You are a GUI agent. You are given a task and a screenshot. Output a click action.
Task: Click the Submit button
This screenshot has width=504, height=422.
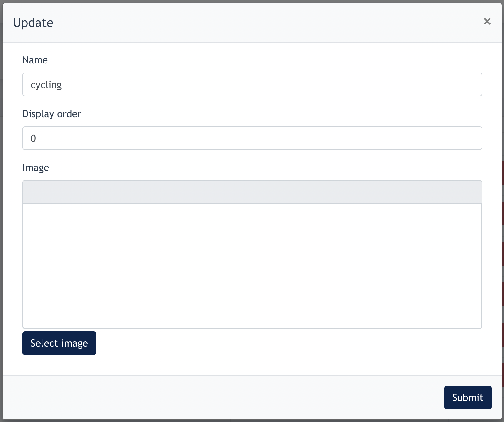(x=468, y=397)
